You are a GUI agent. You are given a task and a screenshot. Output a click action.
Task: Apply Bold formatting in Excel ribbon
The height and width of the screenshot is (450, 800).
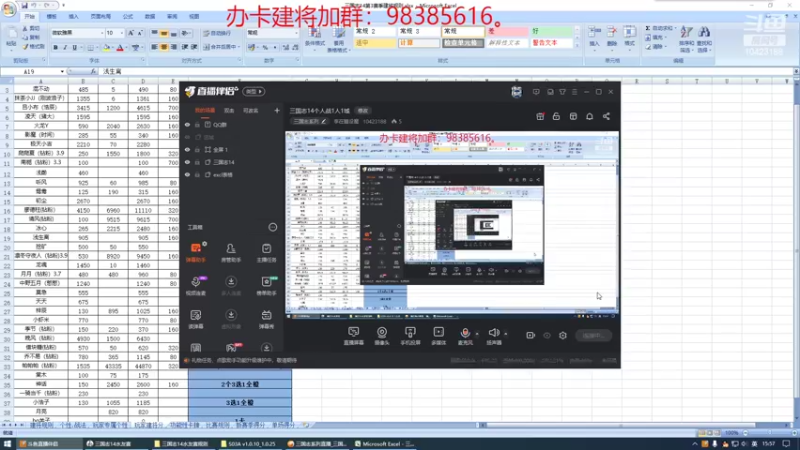click(56, 47)
